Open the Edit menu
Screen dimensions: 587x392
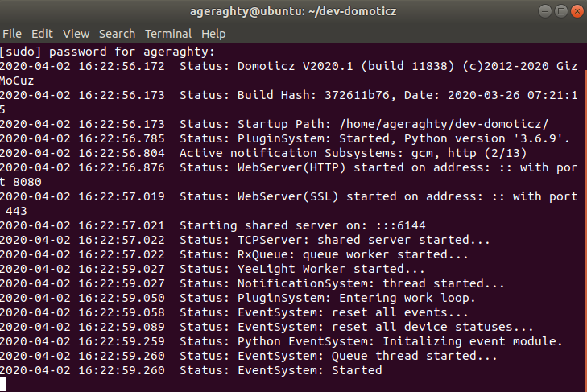[x=42, y=34]
